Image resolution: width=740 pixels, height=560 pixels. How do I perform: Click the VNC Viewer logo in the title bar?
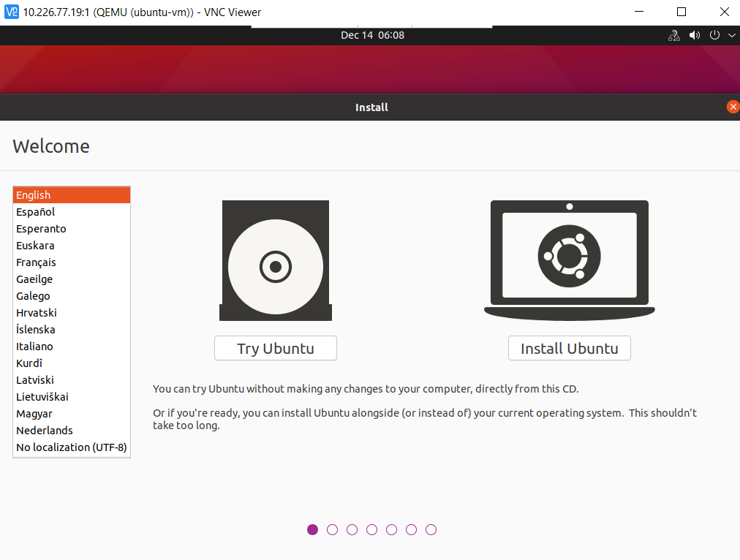(11, 12)
